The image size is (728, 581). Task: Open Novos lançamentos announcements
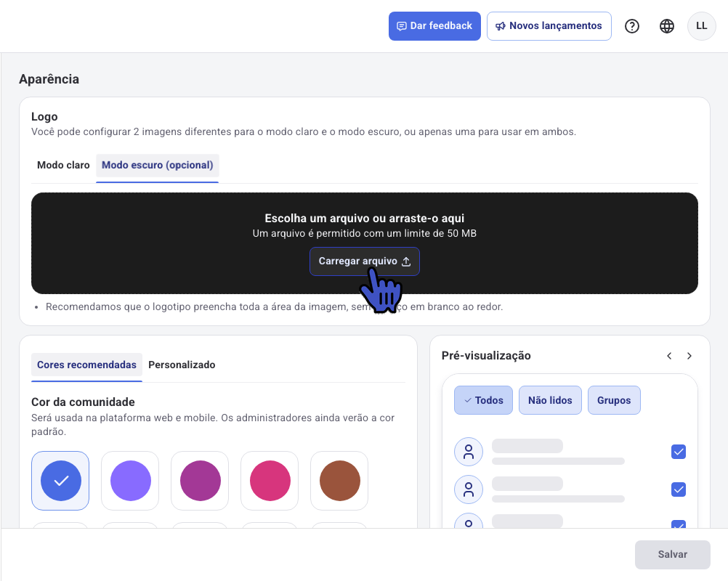pyautogui.click(x=549, y=26)
